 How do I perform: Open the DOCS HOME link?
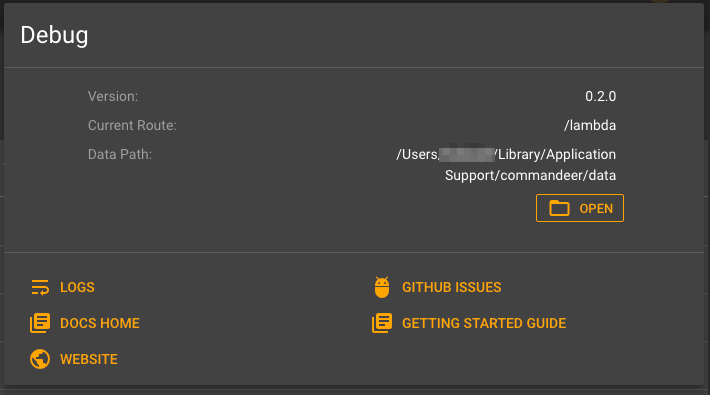(x=100, y=323)
